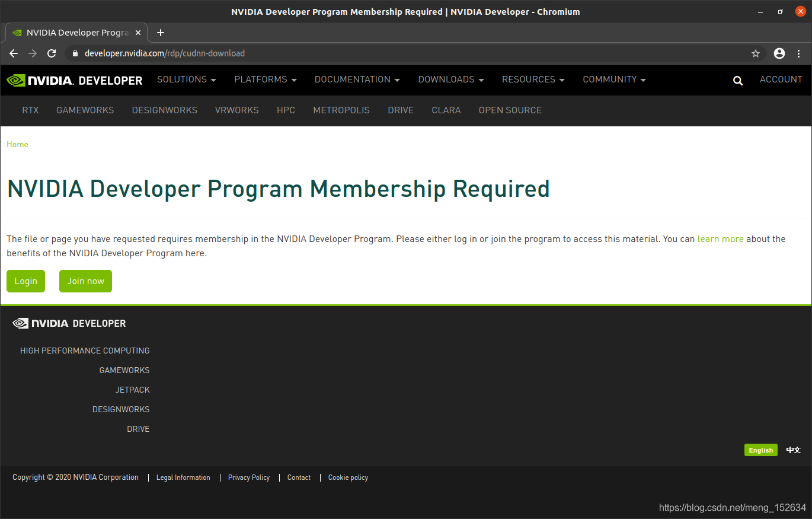The width and height of the screenshot is (812, 519).
Task: Reload the page with the refresh icon
Action: coord(52,53)
